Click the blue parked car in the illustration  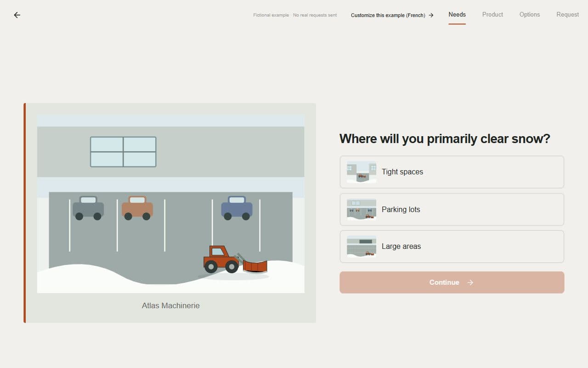[237, 208]
